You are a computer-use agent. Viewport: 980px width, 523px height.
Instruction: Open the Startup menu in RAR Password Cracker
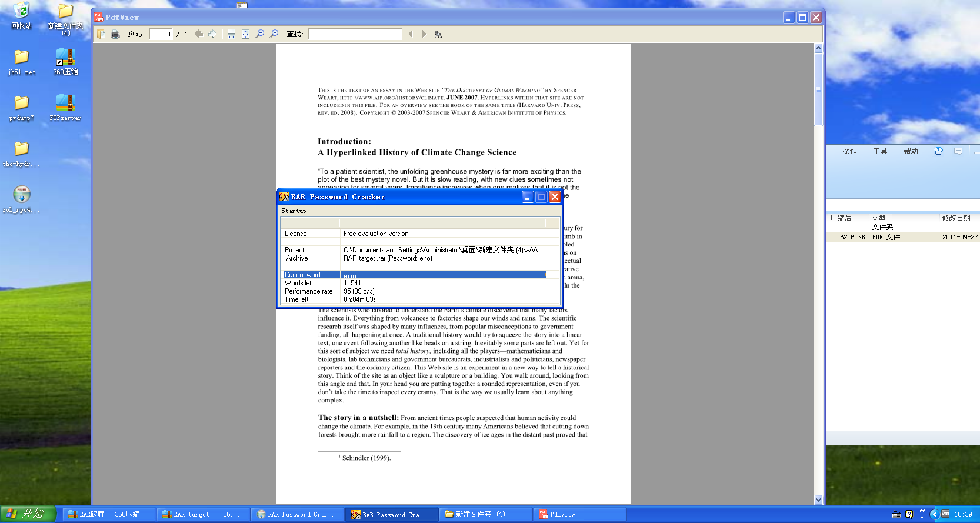tap(294, 211)
